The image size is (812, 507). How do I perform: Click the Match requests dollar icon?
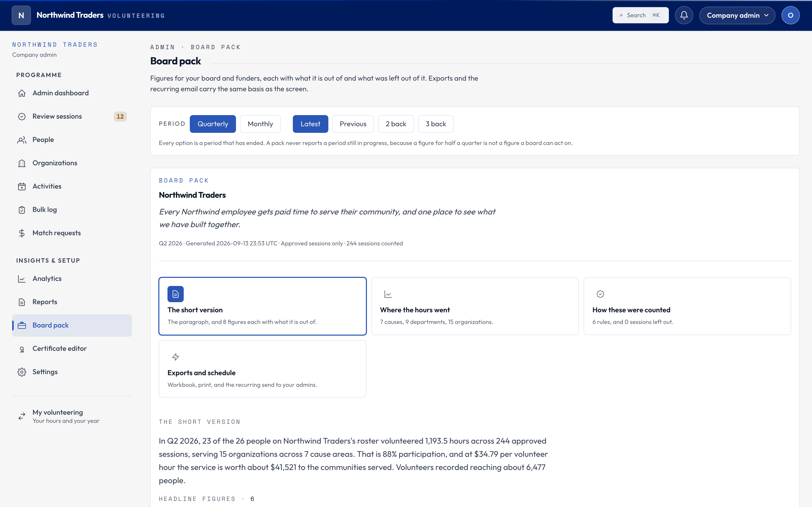coord(22,233)
